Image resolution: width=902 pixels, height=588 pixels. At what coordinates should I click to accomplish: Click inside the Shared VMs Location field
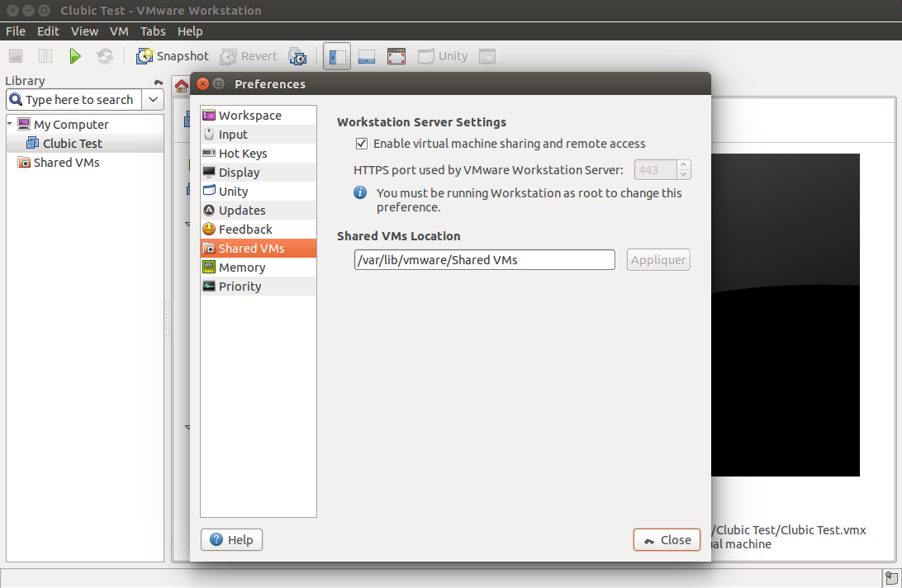(484, 259)
